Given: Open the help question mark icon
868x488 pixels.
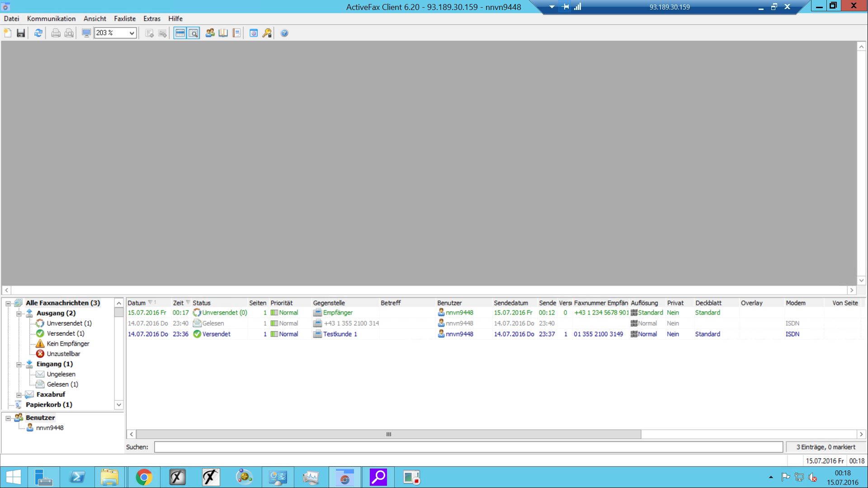Looking at the screenshot, I should 284,33.
